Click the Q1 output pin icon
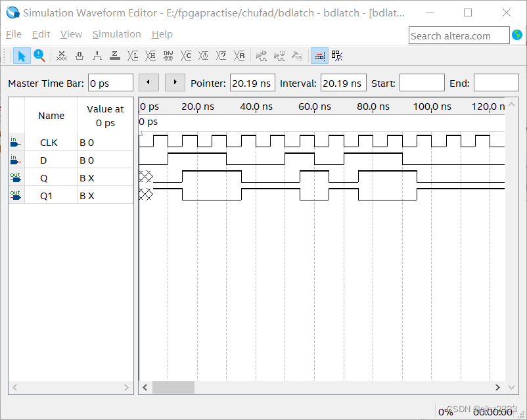Image resolution: width=527 pixels, height=420 pixels. pos(16,195)
